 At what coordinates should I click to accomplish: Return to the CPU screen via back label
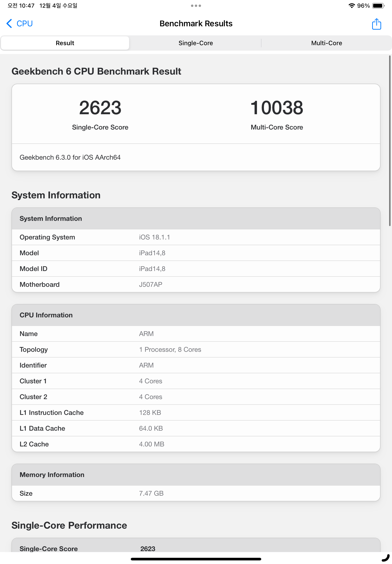(25, 24)
